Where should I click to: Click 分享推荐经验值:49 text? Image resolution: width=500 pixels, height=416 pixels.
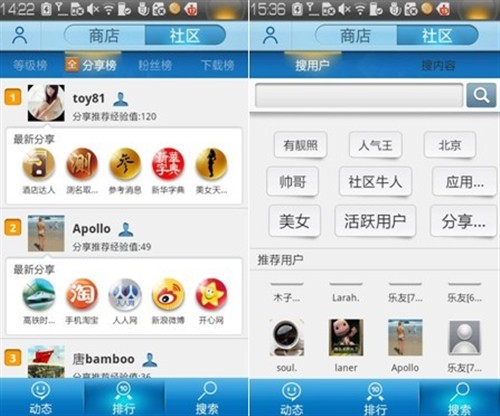click(x=112, y=247)
